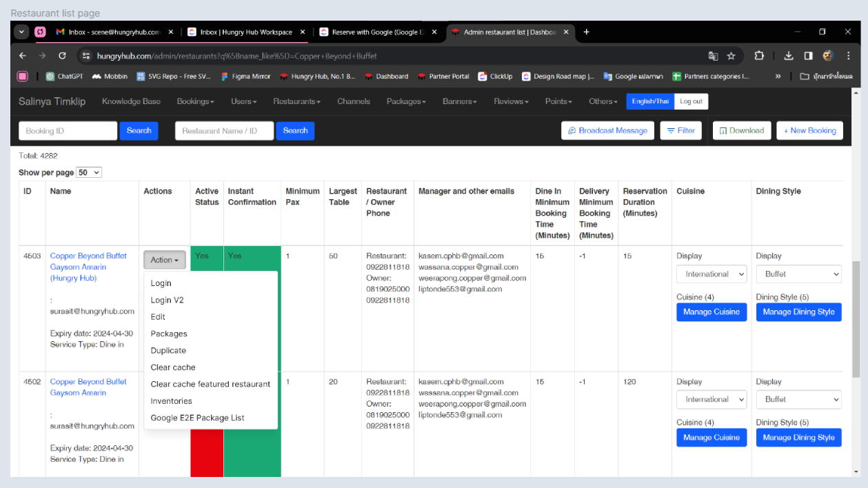Click the translate page icon in address bar
Viewport: 868px width, 488px height.
click(x=713, y=56)
